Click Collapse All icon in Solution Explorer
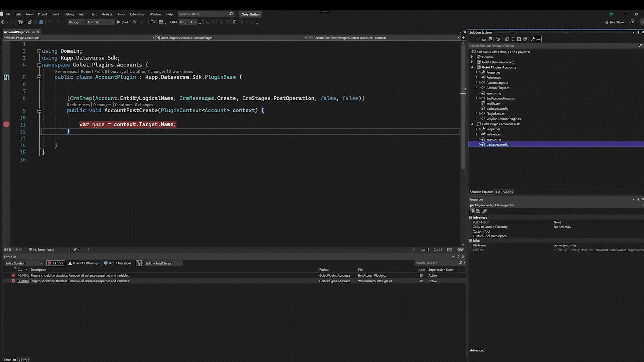The height and width of the screenshot is (362, 644). (x=519, y=39)
